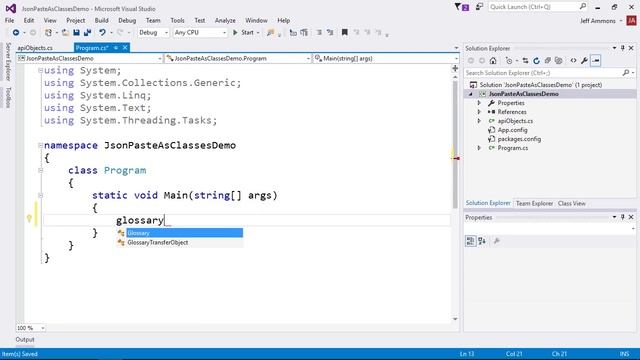Click Home icon in Solution Explorer
This screenshot has width=640, height=360.
pos(493,61)
